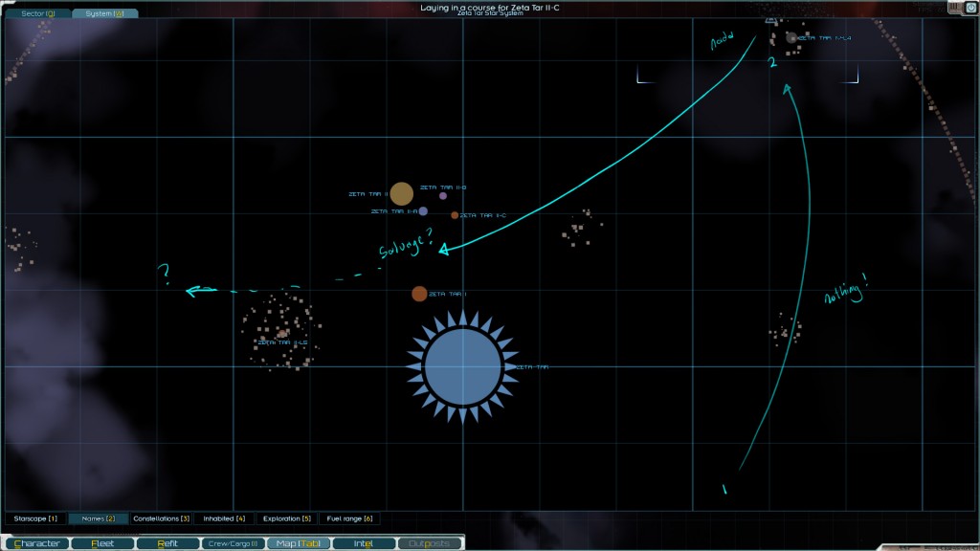Click the asteroid cluster beside the 'nothing!' note
The height and width of the screenshot is (551, 980).
click(785, 329)
